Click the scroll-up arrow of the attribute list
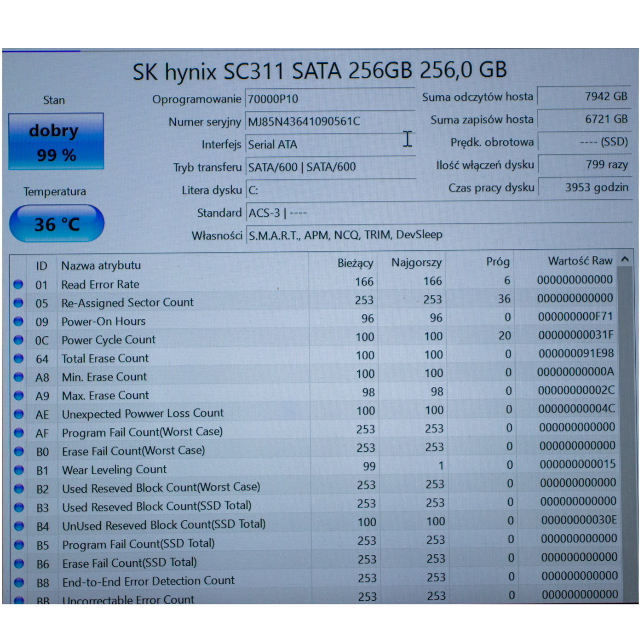The height and width of the screenshot is (644, 644). pos(625,259)
